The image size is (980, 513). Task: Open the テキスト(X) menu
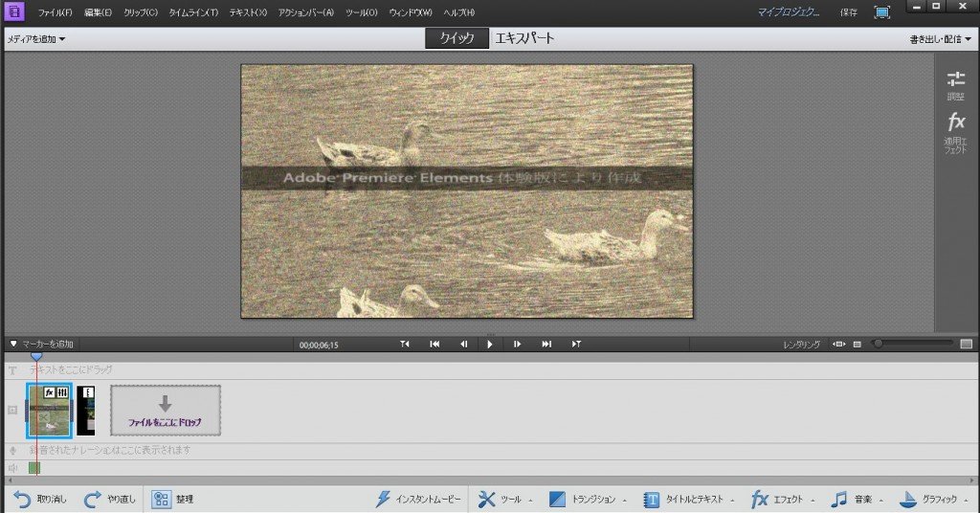click(248, 12)
